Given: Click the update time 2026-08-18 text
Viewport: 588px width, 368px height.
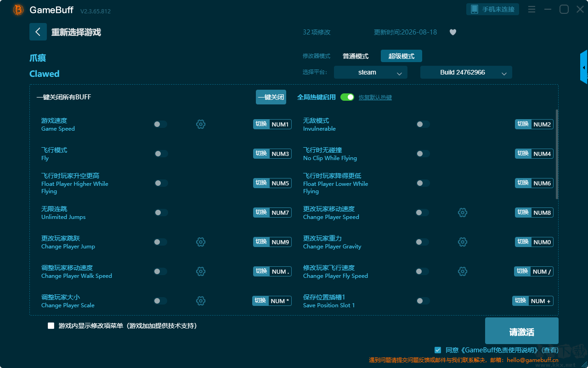Looking at the screenshot, I should (406, 32).
